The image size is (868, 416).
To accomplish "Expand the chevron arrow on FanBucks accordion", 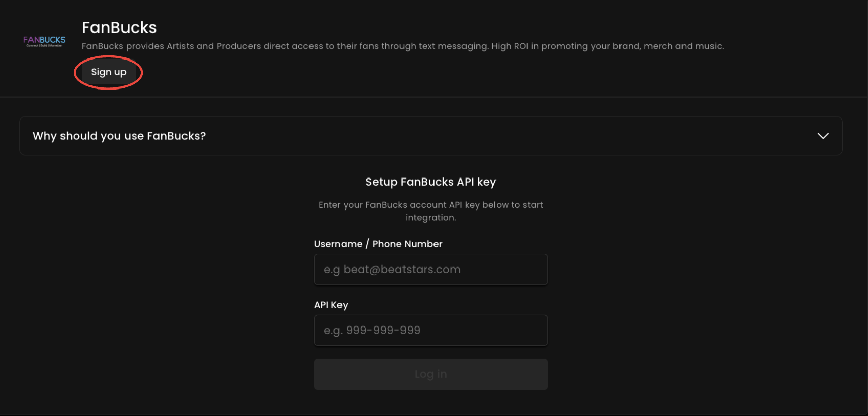I will [x=823, y=136].
